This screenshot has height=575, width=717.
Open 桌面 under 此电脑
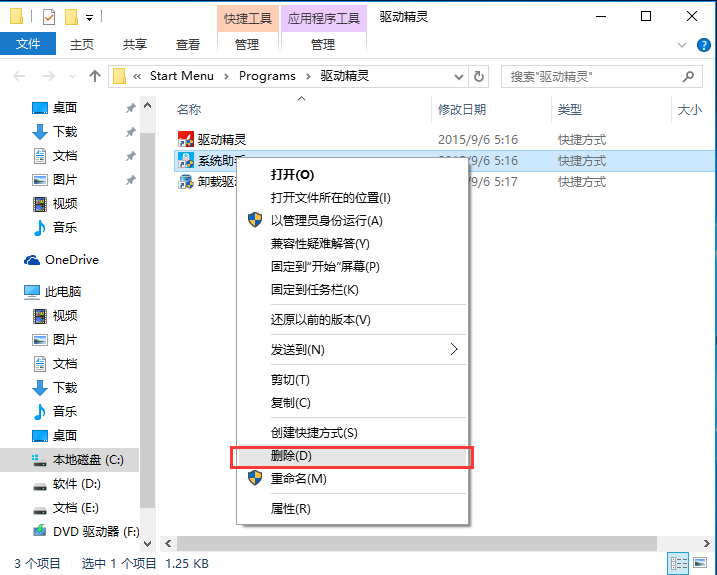point(64,435)
